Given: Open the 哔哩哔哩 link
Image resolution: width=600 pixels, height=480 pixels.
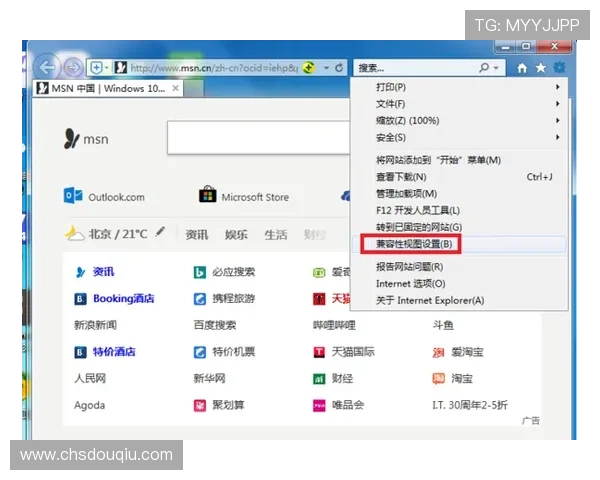Looking at the screenshot, I should (x=334, y=325).
